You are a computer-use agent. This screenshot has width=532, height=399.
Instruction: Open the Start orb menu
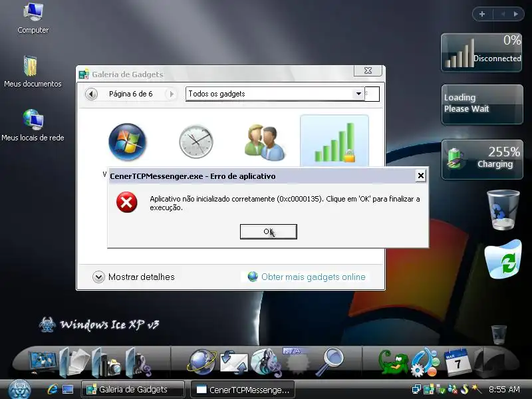[20, 389]
